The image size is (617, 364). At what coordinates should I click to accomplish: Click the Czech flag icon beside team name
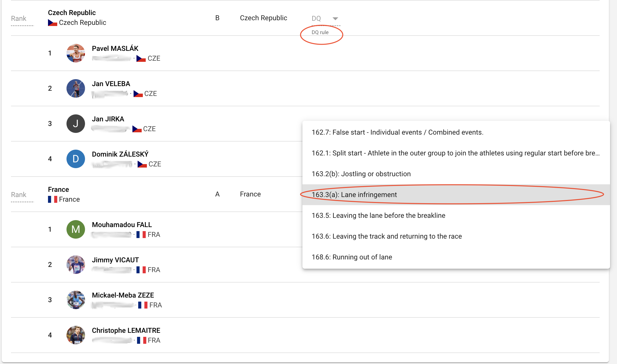click(x=52, y=23)
